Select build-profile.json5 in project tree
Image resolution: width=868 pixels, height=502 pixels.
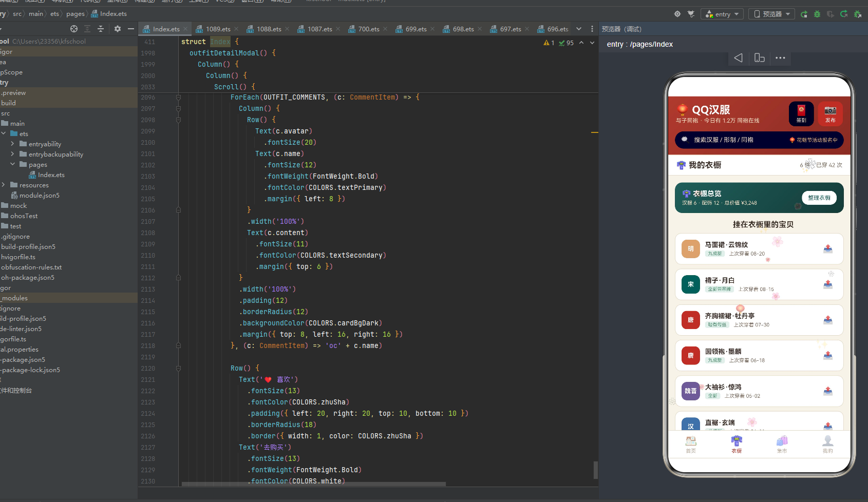28,247
